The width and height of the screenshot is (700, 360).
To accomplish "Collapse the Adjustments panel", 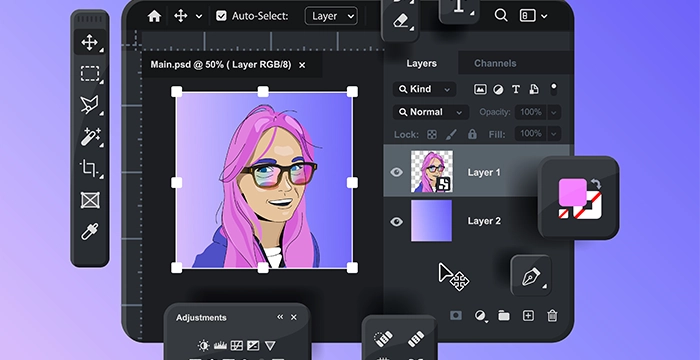I will tap(280, 317).
